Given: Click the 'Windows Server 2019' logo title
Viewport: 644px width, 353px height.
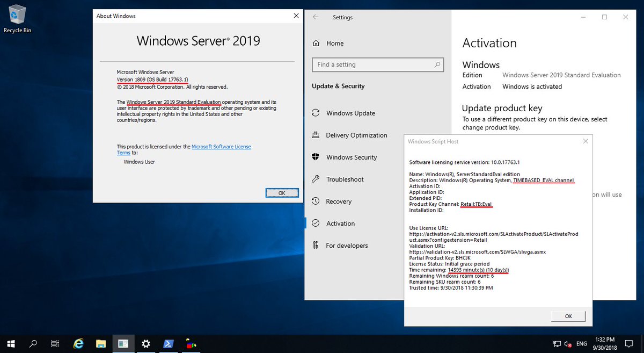Looking at the screenshot, I should pyautogui.click(x=198, y=41).
